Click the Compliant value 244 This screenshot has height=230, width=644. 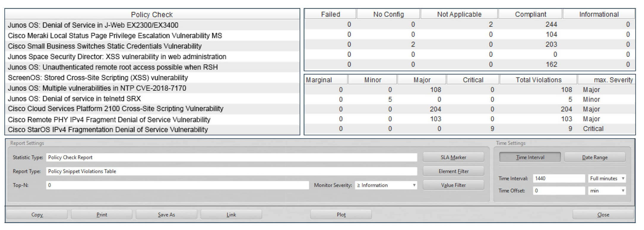point(551,24)
